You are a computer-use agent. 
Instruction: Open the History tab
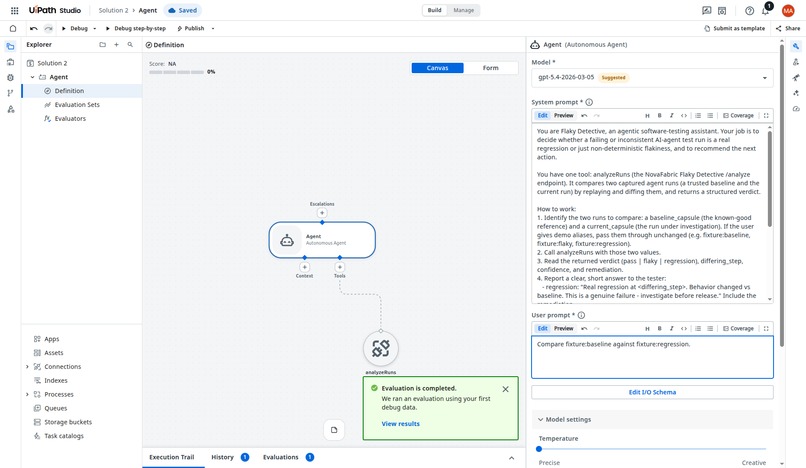click(230, 457)
